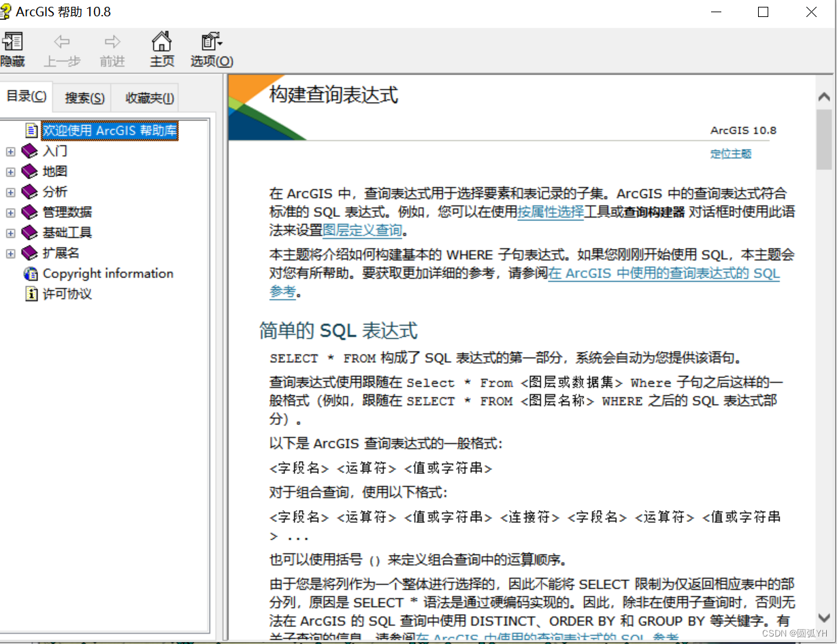Click the book icon next to 入门
The image size is (837, 644).
coord(29,151)
